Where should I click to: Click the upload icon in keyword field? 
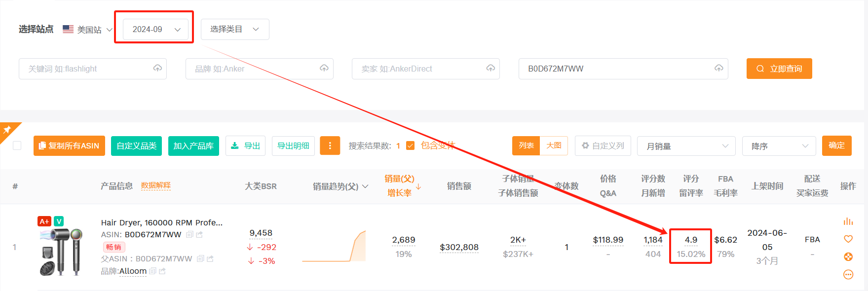click(157, 68)
